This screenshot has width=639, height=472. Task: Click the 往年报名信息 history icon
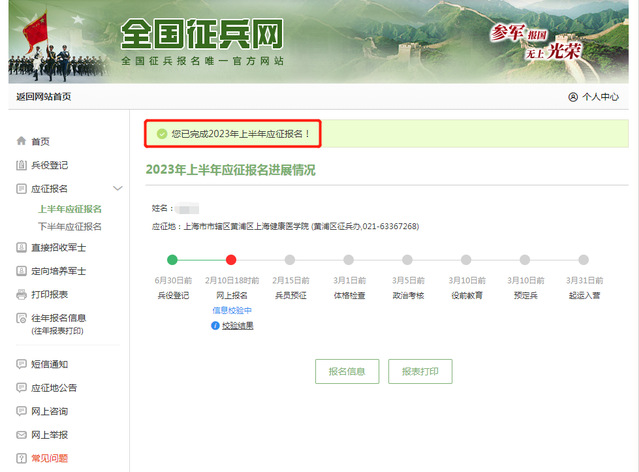click(21, 318)
